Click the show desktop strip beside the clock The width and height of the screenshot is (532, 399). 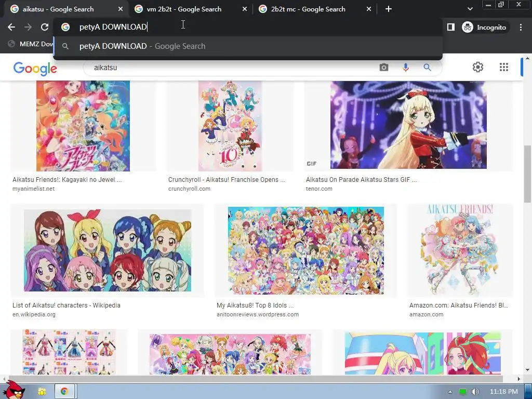click(528, 392)
